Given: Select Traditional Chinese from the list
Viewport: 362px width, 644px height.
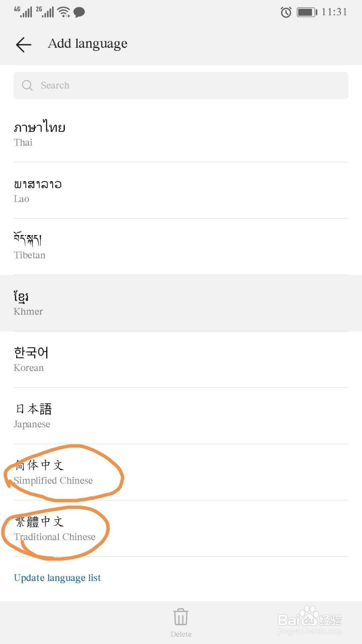Looking at the screenshot, I should coord(181,528).
